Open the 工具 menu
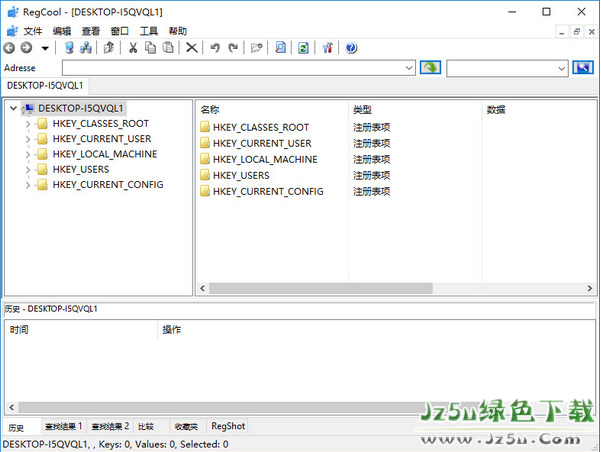The height and width of the screenshot is (452, 601). tap(149, 31)
